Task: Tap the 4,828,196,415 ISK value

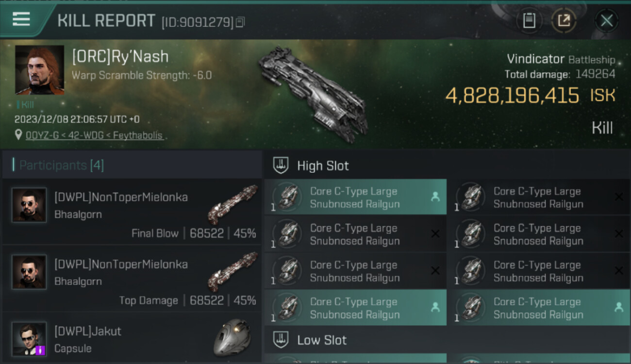Action: [x=512, y=96]
